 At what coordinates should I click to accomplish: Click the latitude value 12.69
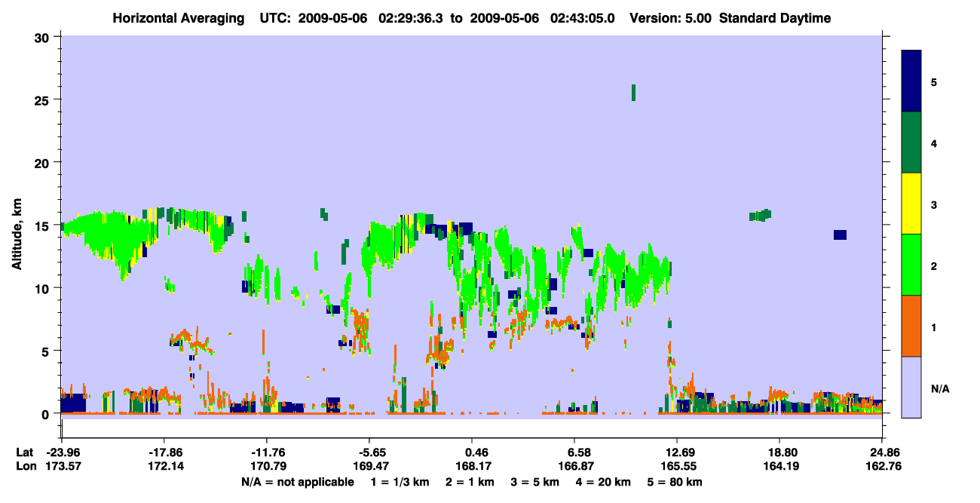pyautogui.click(x=677, y=452)
